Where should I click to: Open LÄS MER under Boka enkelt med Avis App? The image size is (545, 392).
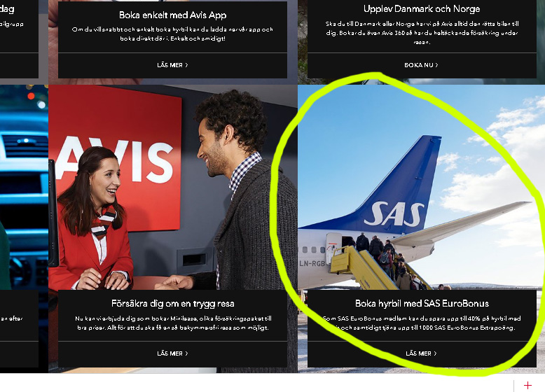172,65
